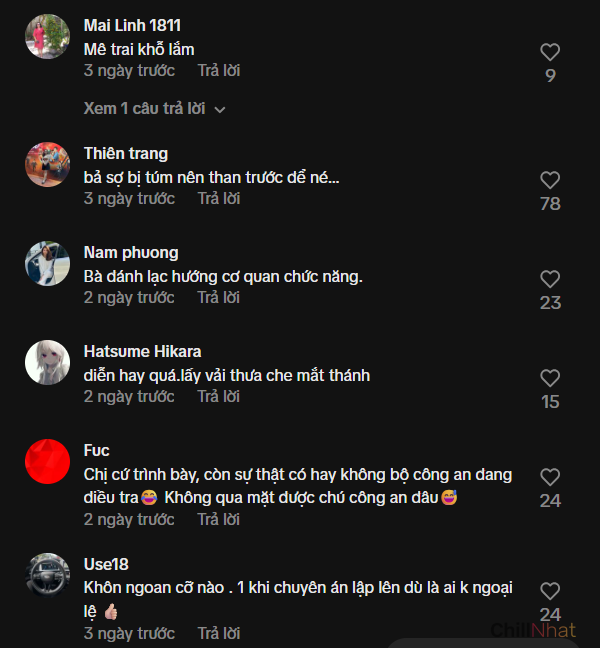Click chevron next to 'Xem 1 câu trả lời'

(220, 109)
